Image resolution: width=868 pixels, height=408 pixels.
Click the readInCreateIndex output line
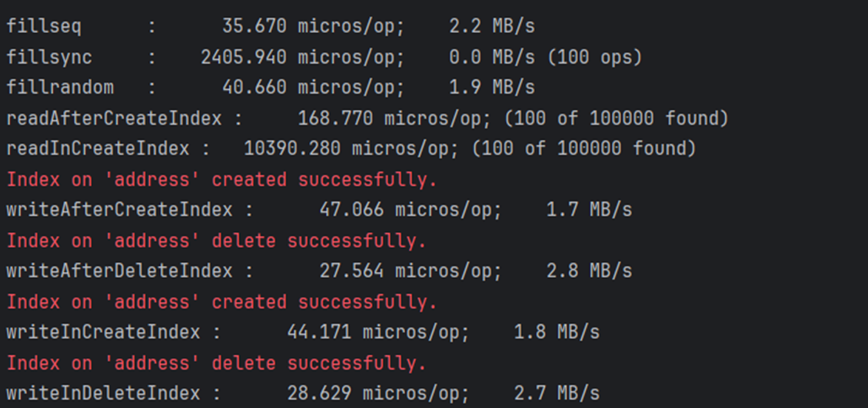point(351,149)
